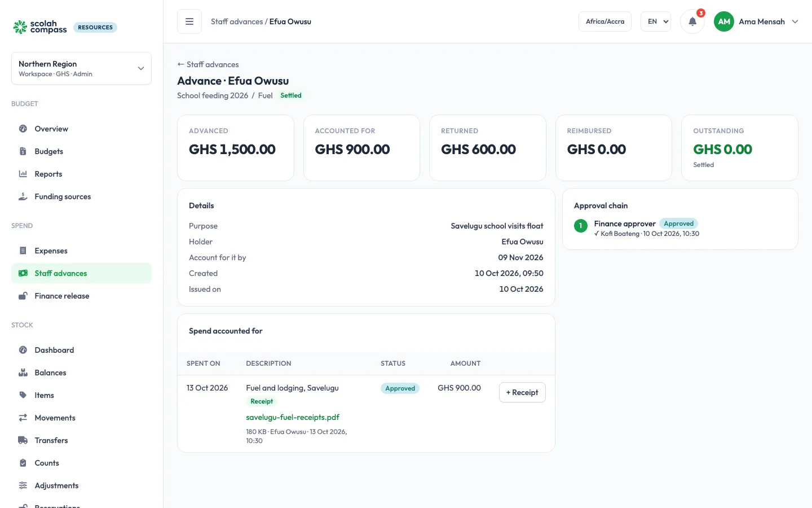Click the AM user avatar
The width and height of the screenshot is (812, 508).
pos(724,21)
